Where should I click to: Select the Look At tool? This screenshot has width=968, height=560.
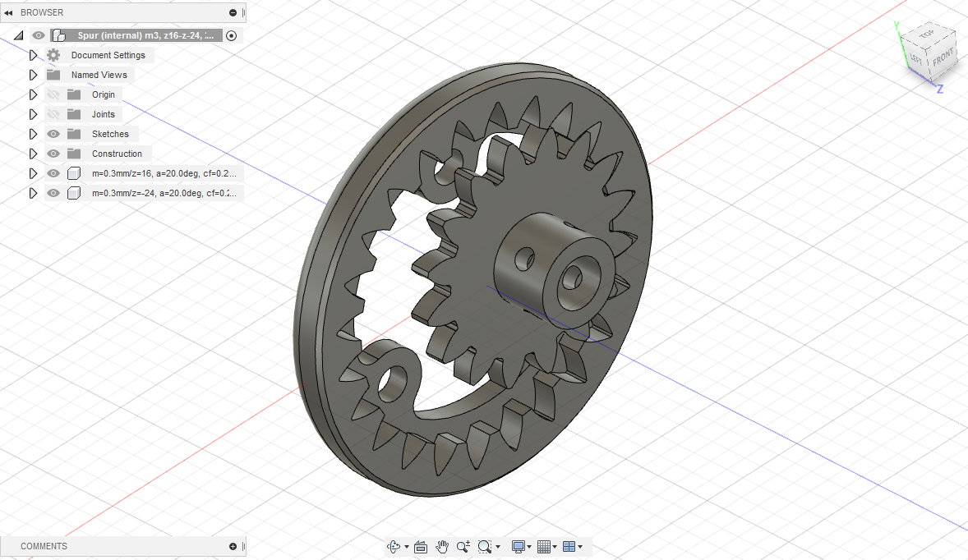tap(421, 546)
